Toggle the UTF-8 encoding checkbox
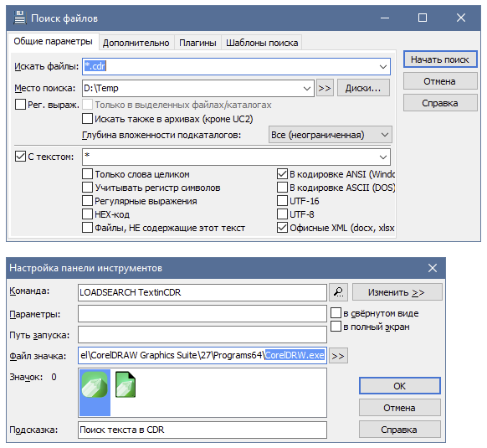The image size is (487, 448). tap(282, 214)
